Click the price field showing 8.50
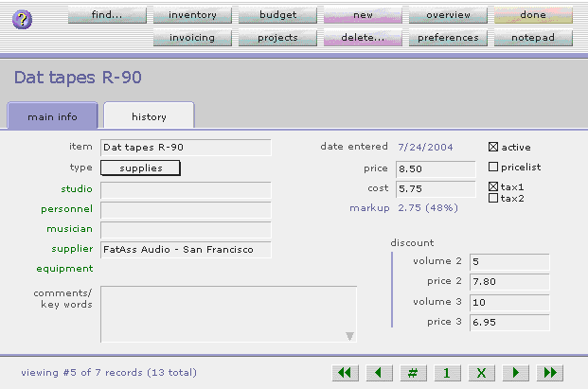This screenshot has width=588, height=389. tap(436, 169)
